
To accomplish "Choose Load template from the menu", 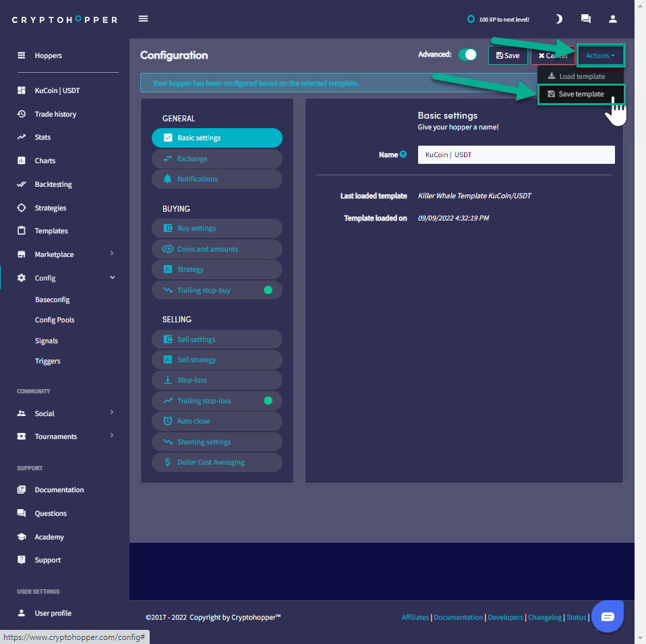I will (581, 76).
